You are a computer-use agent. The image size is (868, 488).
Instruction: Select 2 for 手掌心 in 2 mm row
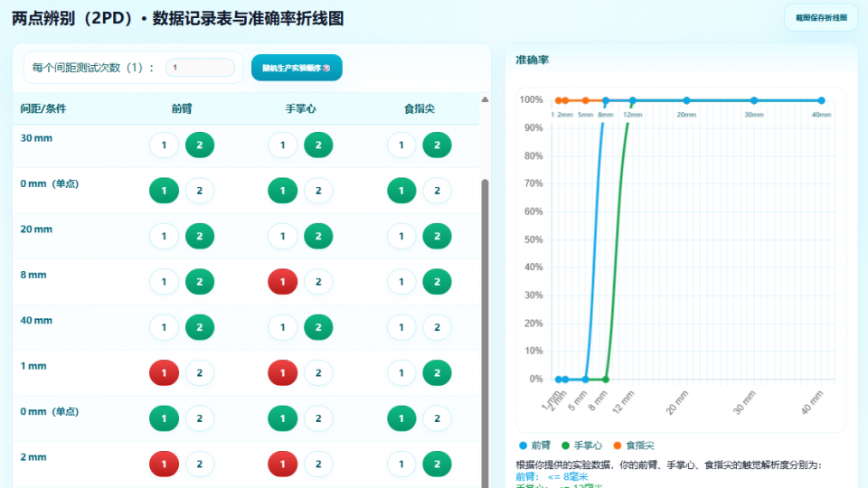pyautogui.click(x=318, y=465)
